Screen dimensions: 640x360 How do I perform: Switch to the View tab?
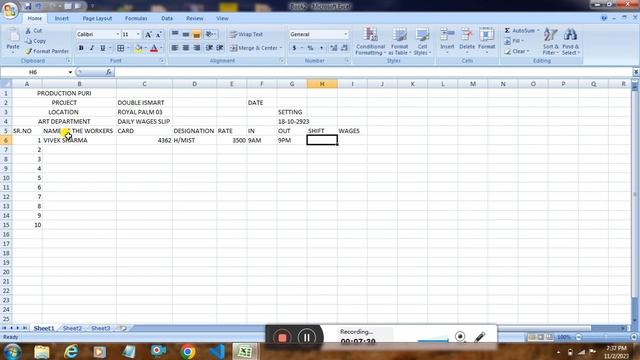(x=222, y=18)
